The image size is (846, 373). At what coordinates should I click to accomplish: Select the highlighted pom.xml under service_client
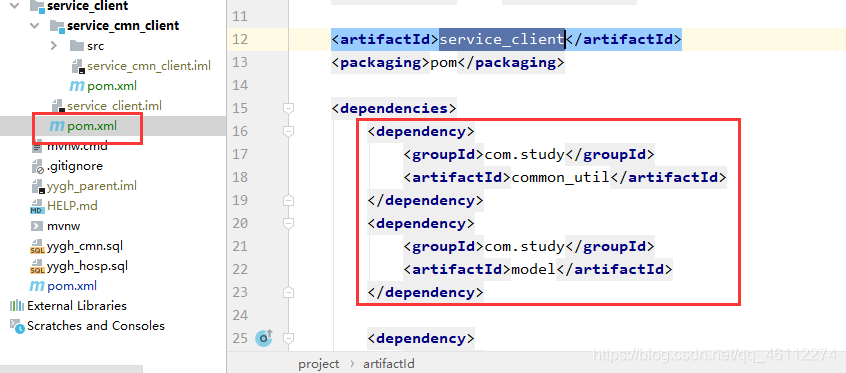pyautogui.click(x=92, y=126)
